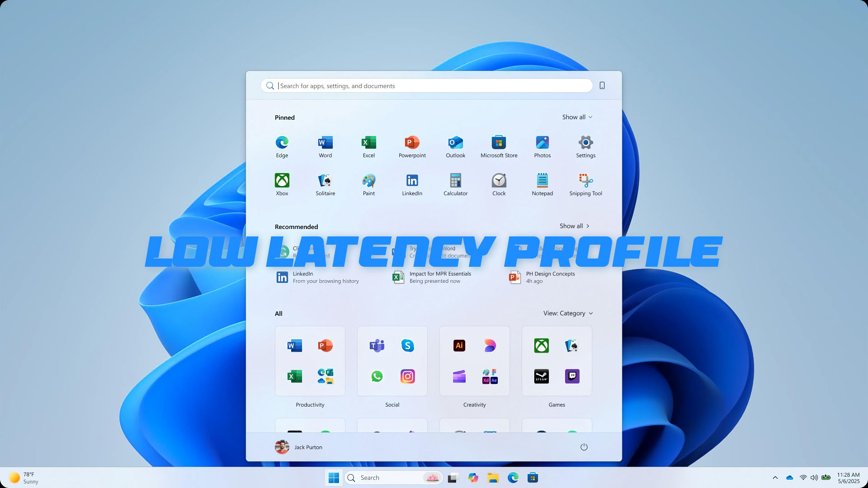Viewport: 868px width, 488px height.
Task: Open Twitch in Games category
Action: pyautogui.click(x=572, y=376)
